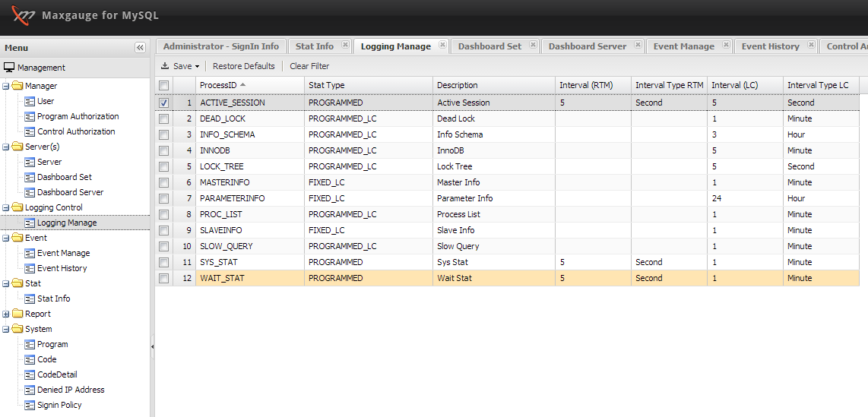Click the Event folder icon
This screenshot has height=417, width=868.
pos(17,238)
